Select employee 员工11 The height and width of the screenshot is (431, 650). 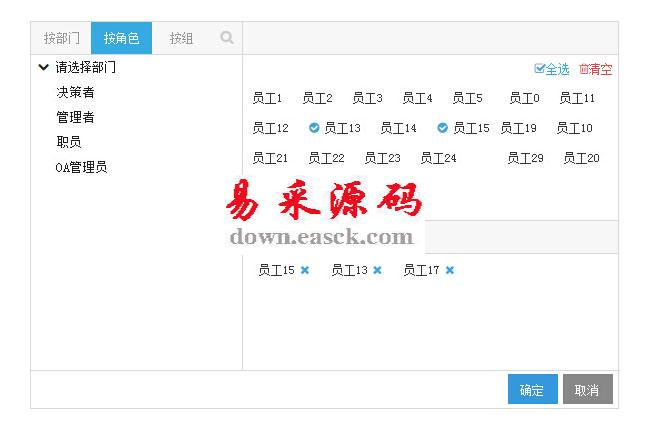(x=577, y=98)
